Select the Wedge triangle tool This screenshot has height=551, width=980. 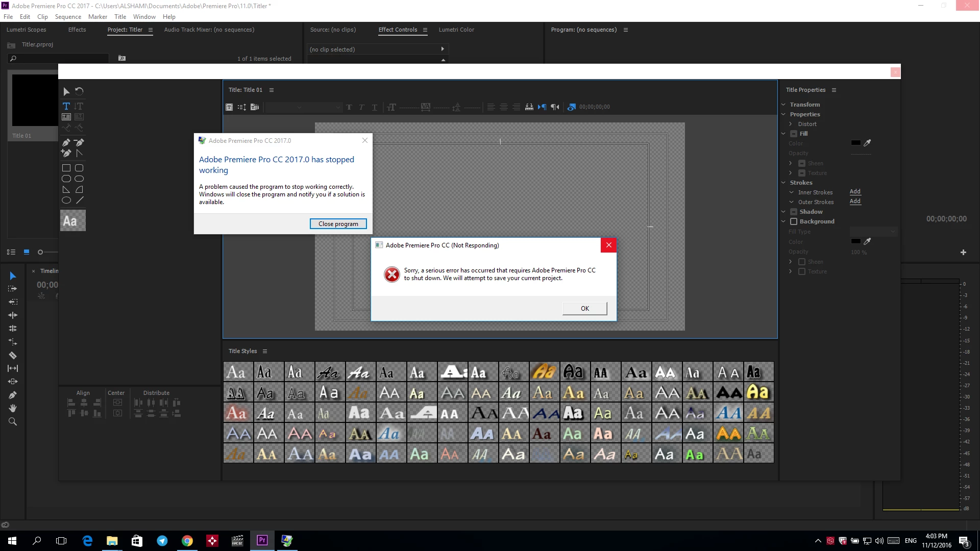66,189
